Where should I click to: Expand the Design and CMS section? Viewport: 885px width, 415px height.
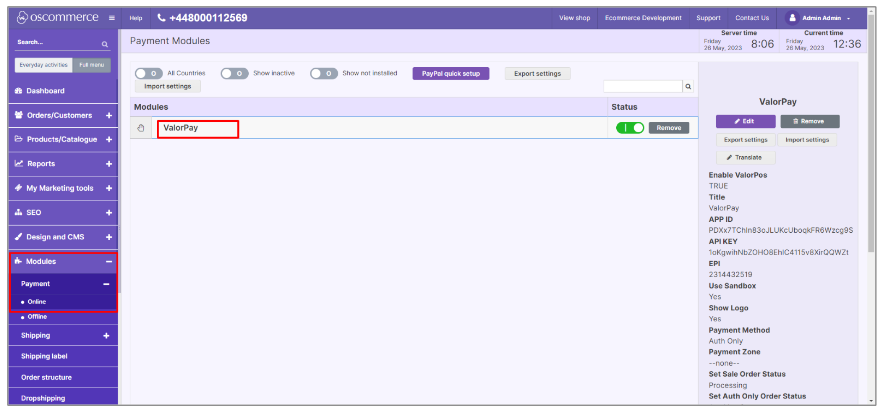[x=109, y=237]
